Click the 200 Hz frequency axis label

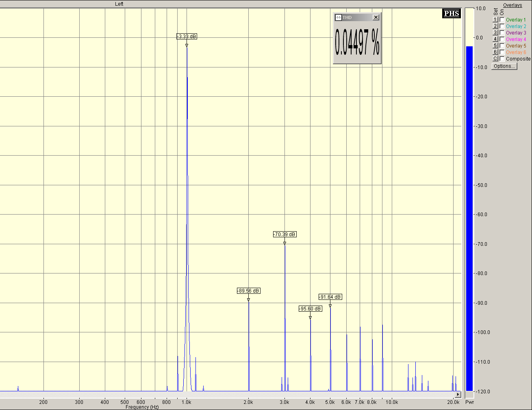coord(43,402)
